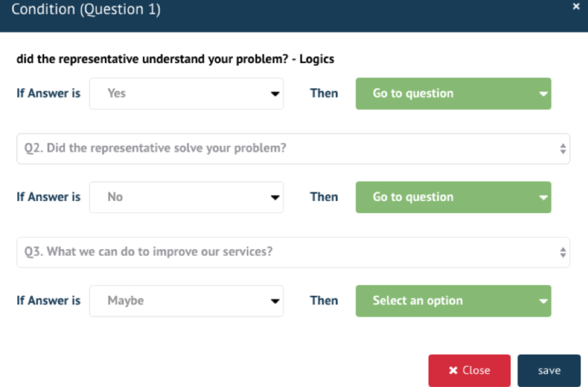Open the 'No' answer dropdown
The width and height of the screenshot is (588, 387).
coord(186,197)
